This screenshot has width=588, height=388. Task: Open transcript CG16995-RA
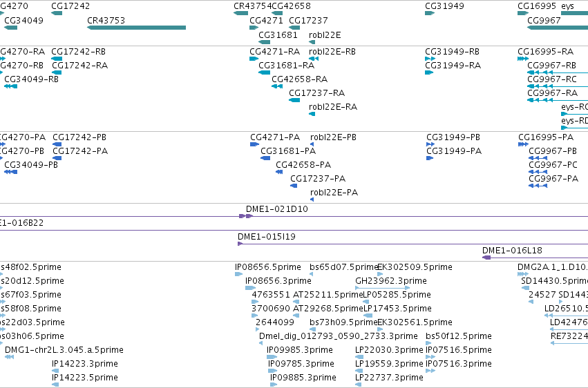coord(546,51)
